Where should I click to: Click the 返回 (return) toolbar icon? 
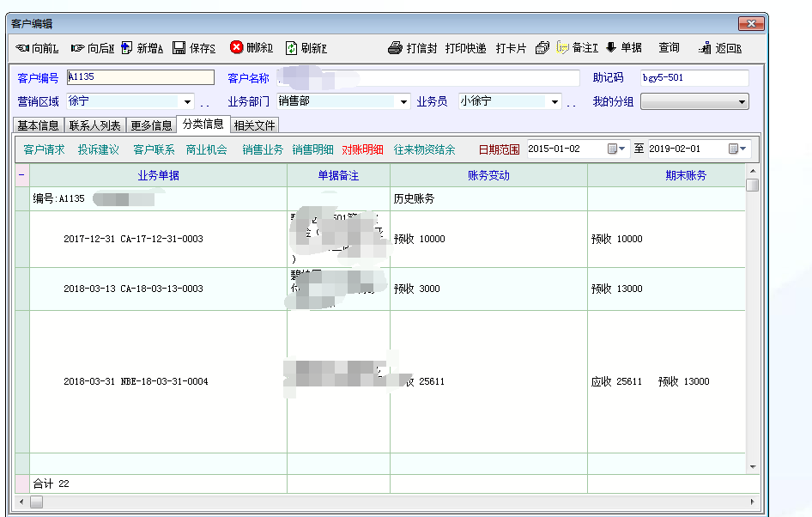(705, 48)
